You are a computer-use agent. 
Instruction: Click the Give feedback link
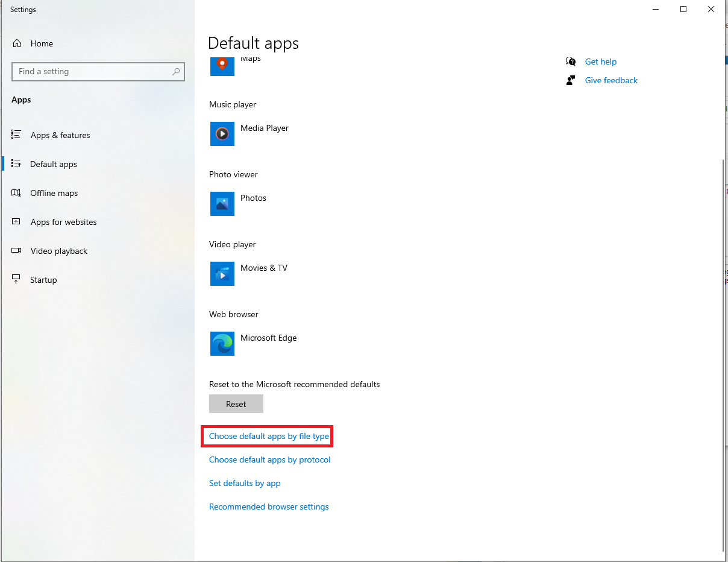[611, 80]
